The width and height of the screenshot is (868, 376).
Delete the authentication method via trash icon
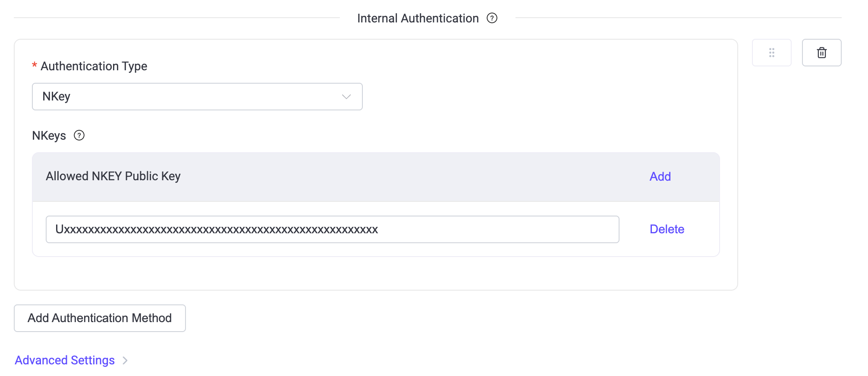(x=821, y=52)
